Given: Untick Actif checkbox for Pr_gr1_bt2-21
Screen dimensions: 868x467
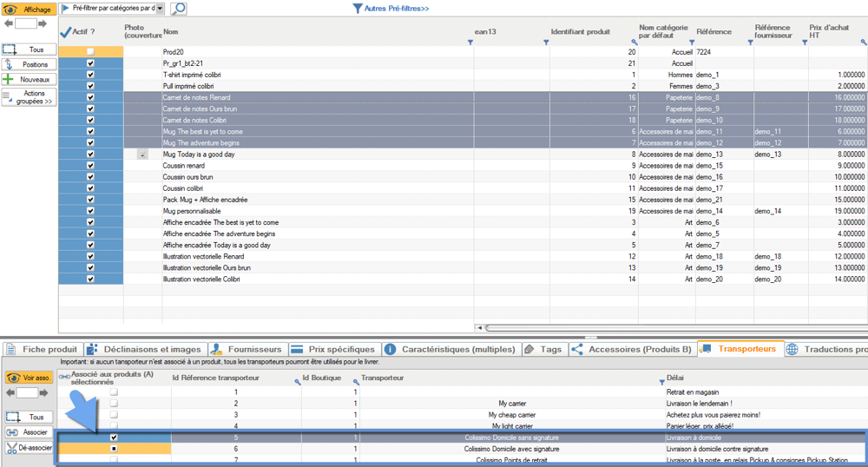Looking at the screenshot, I should click(x=90, y=63).
